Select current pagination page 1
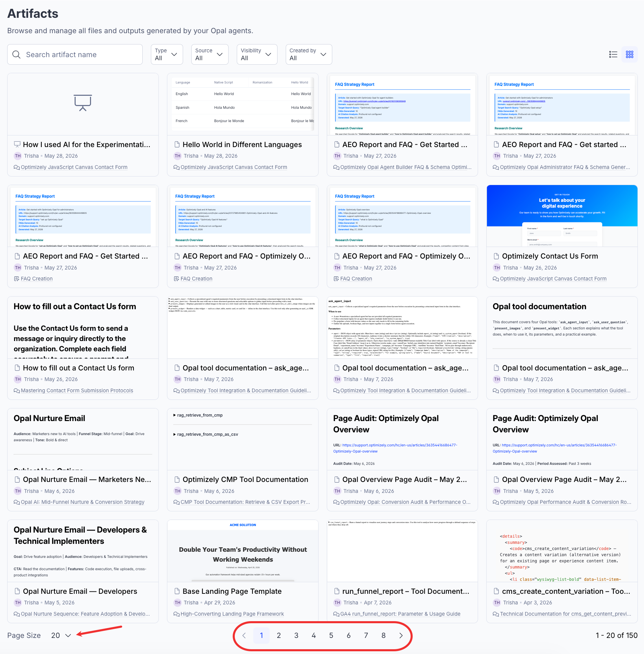 click(261, 636)
